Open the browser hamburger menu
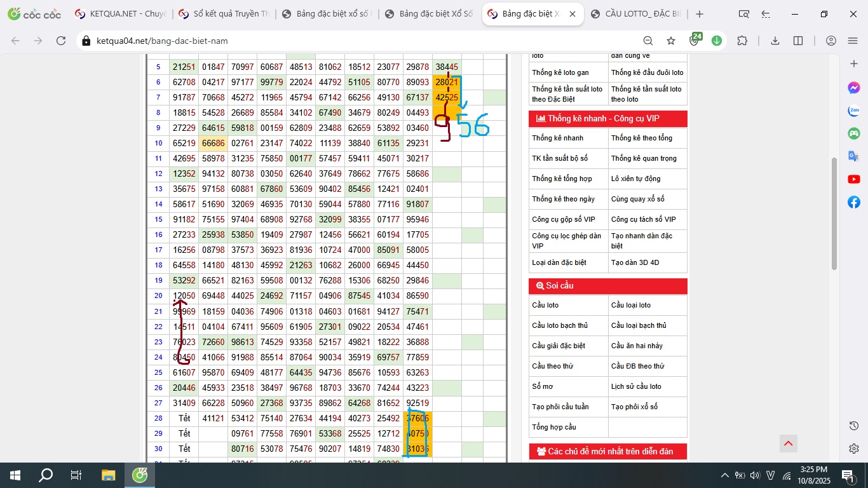This screenshot has height=488, width=868. tap(853, 41)
